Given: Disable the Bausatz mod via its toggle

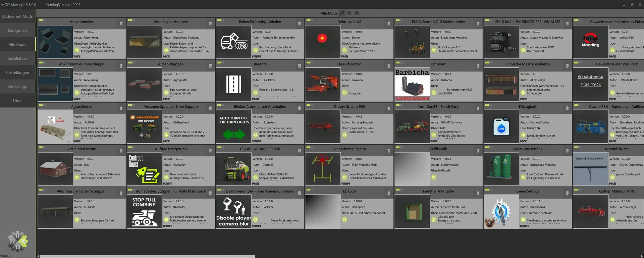Looking at the screenshot, I should pyautogui.click(x=219, y=63).
